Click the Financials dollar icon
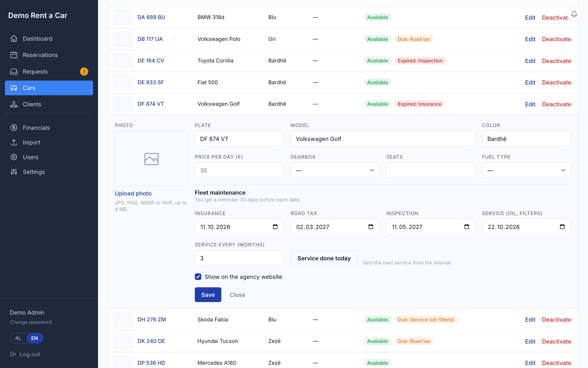588x368 pixels. (14, 128)
